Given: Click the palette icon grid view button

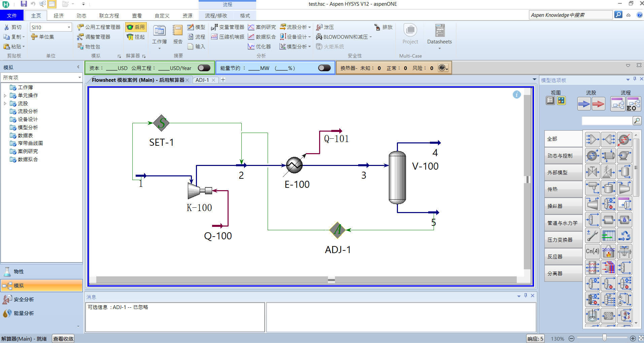Looking at the screenshot, I should tap(561, 100).
